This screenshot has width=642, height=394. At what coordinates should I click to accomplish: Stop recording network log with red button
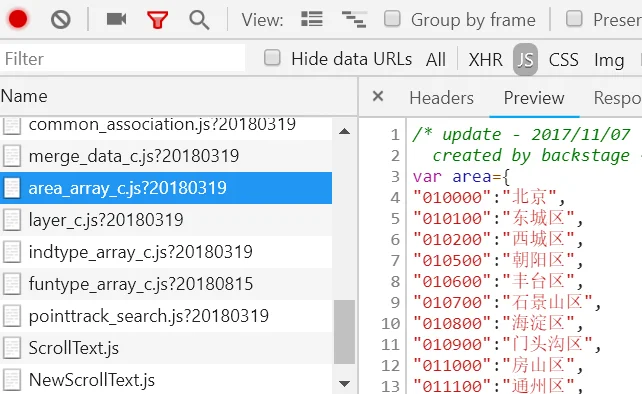pyautogui.click(x=18, y=19)
